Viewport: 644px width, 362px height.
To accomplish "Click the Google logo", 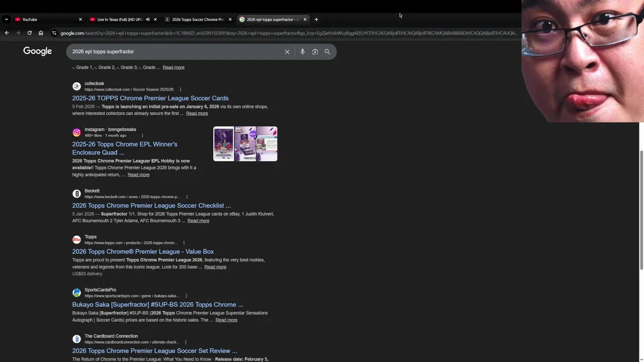I will coord(37,51).
